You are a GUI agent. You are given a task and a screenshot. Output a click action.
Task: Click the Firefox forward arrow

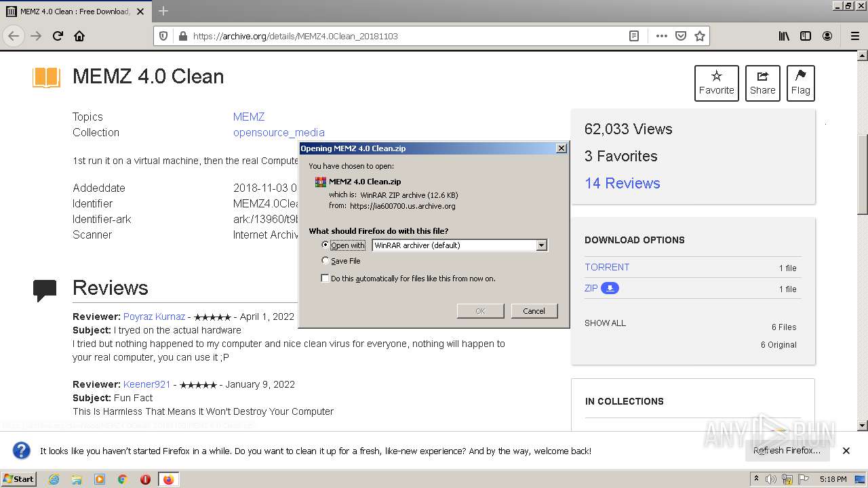36,36
